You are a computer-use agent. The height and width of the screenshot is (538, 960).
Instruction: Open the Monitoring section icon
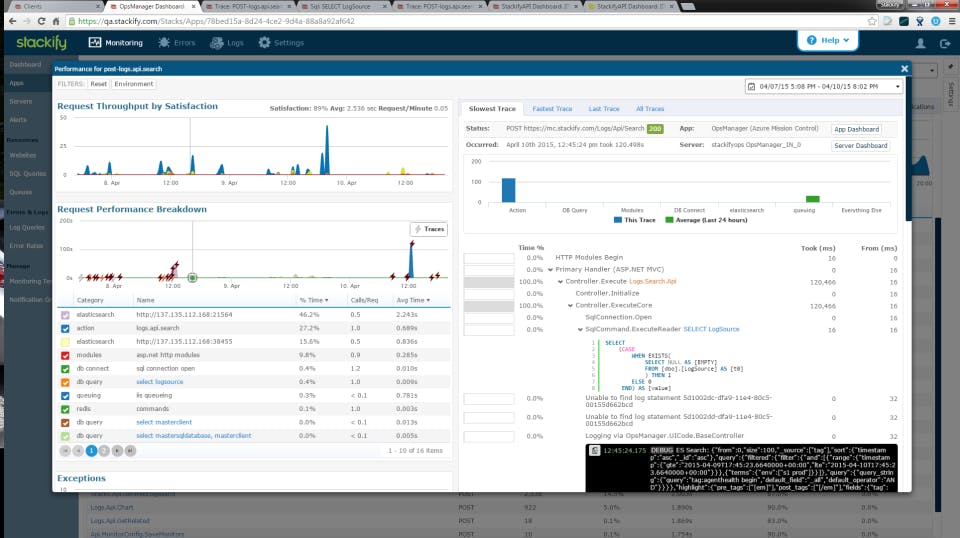pyautogui.click(x=95, y=42)
